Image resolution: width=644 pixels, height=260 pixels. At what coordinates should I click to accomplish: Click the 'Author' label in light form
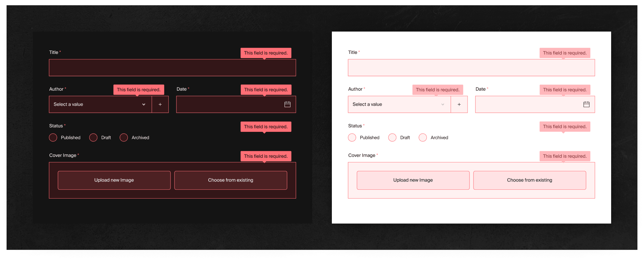click(x=355, y=89)
